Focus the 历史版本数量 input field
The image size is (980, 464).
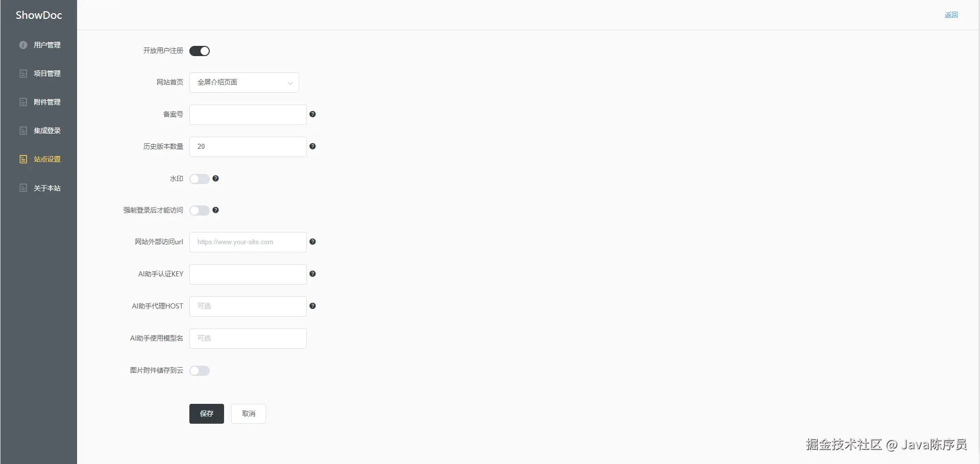coord(248,147)
